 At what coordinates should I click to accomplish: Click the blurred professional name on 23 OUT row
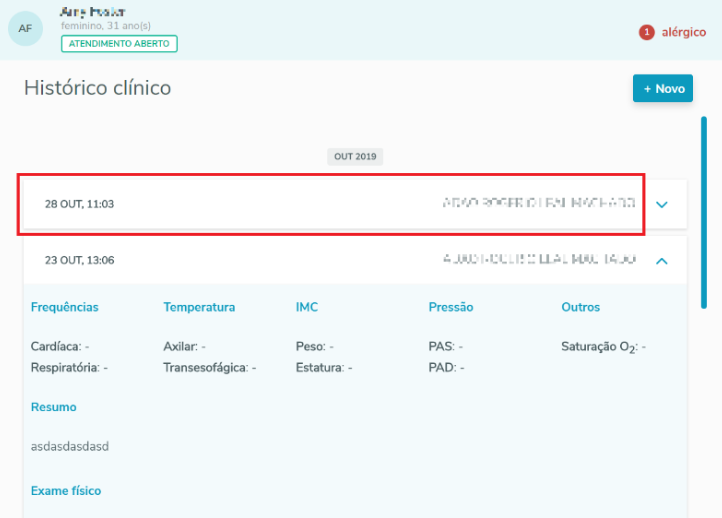(x=539, y=259)
